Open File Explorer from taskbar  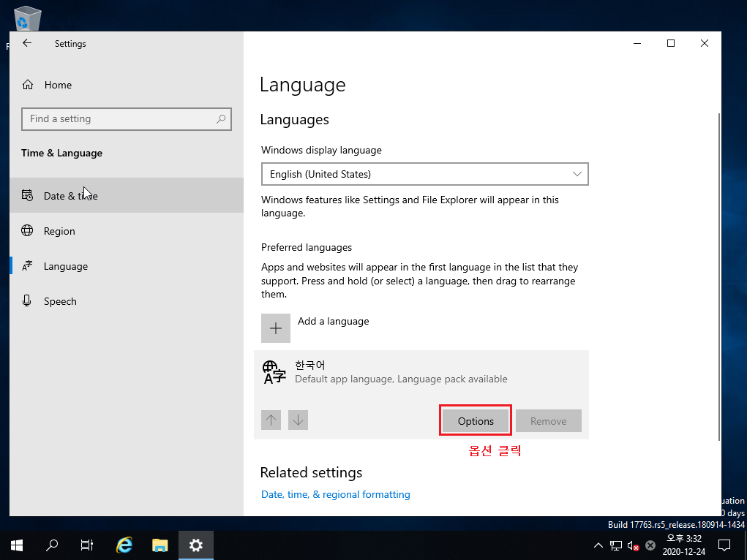pyautogui.click(x=160, y=545)
